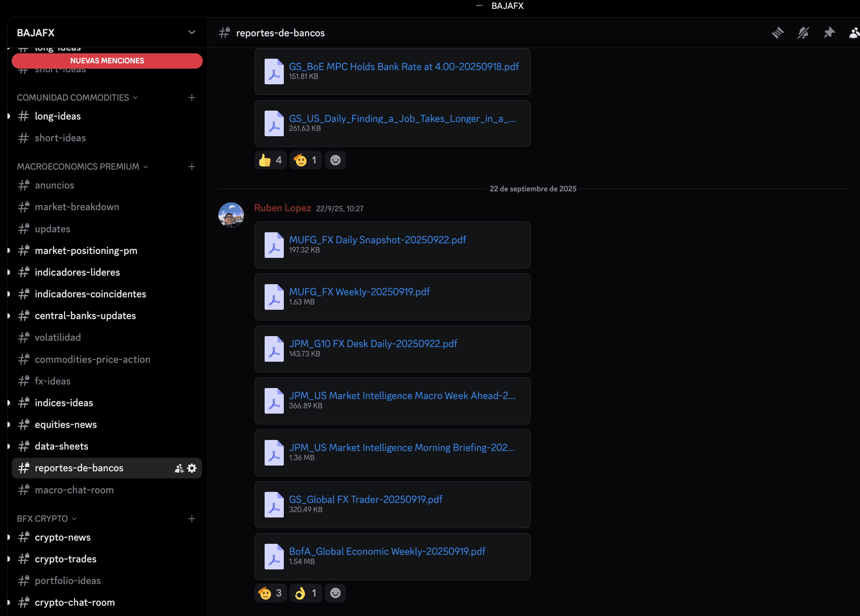Image resolution: width=860 pixels, height=616 pixels.
Task: Go to crypto-news channel
Action: point(63,537)
